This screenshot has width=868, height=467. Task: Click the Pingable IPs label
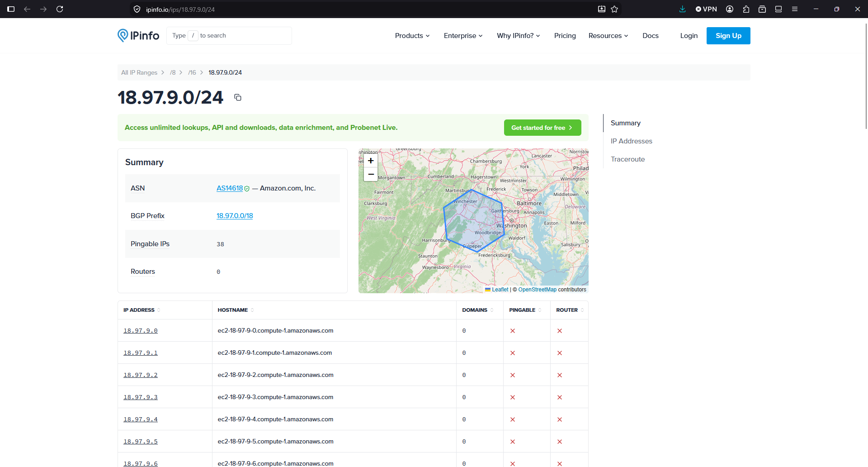click(x=150, y=244)
